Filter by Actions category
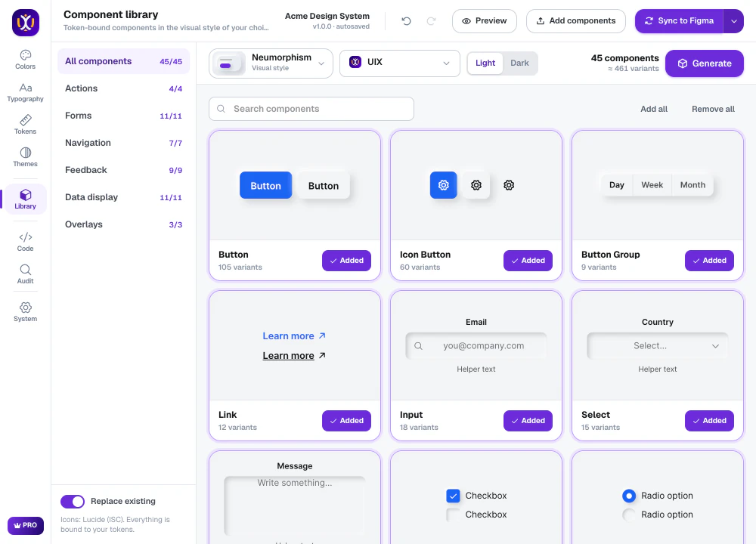756x544 pixels. click(123, 88)
